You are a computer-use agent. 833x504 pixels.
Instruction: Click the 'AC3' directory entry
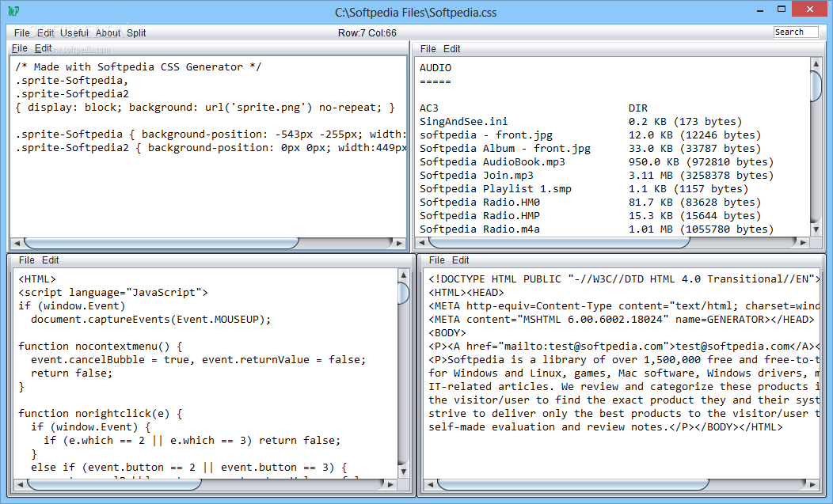click(x=429, y=108)
